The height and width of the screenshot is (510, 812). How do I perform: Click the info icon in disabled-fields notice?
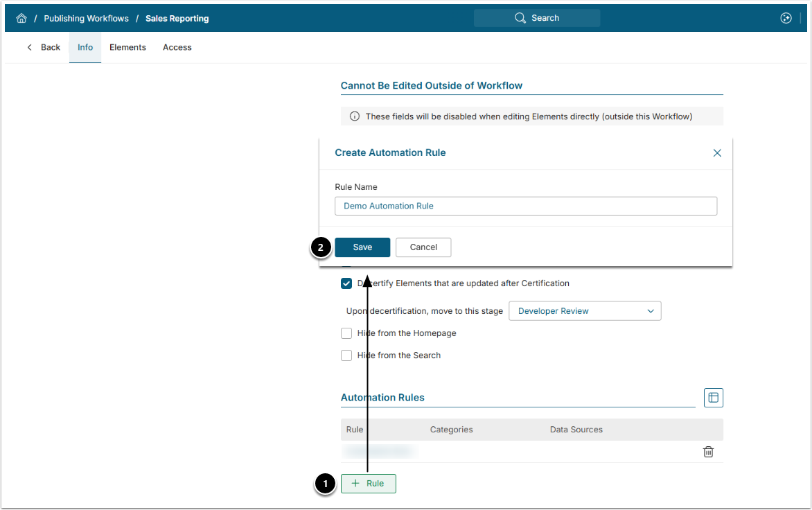[x=354, y=116]
